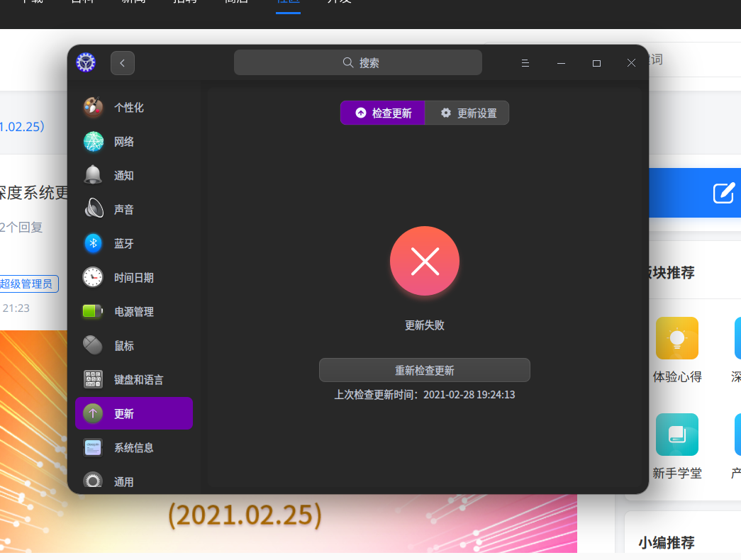Select the 鼠标 mouse icon

93,345
